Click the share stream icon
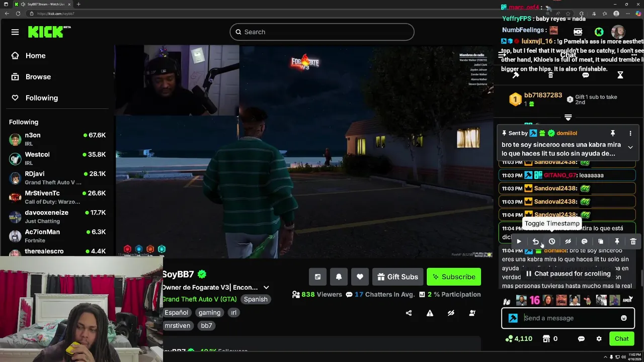Viewport: 644px width, 362px height. click(x=409, y=313)
